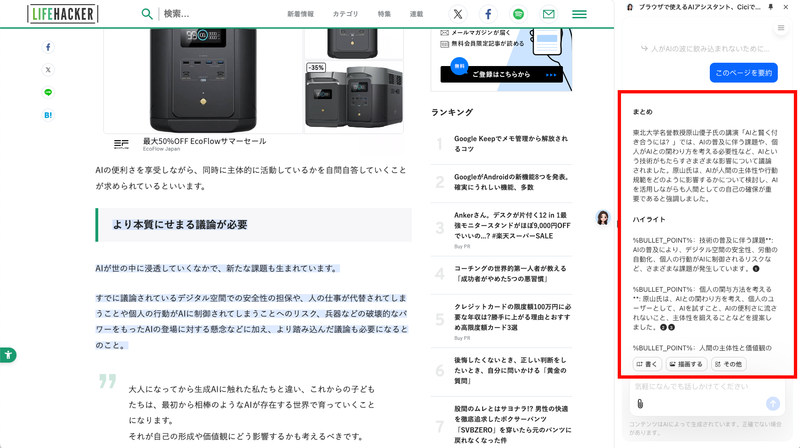This screenshot has height=448, width=800.
Task: Click the このページを要約 button
Action: point(743,72)
